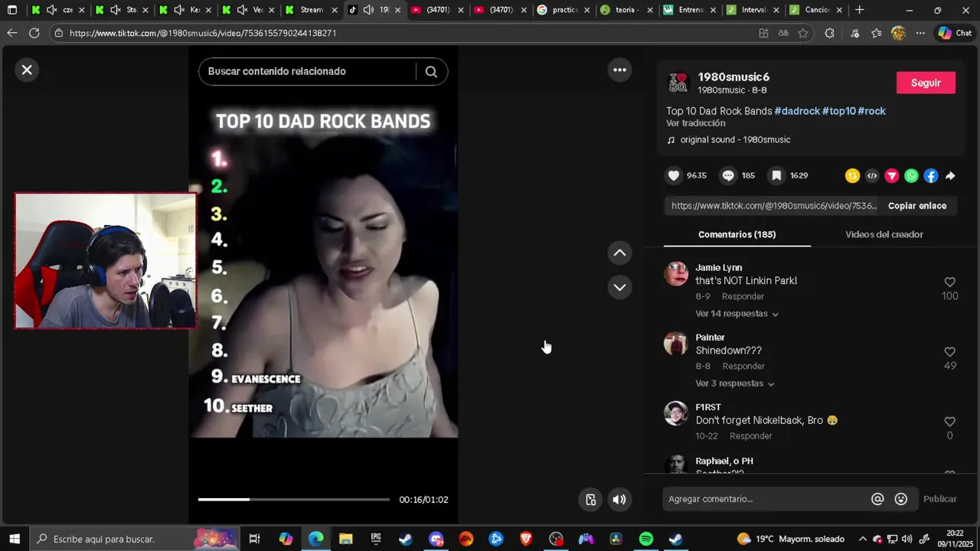Open the three-dot more options menu
The width and height of the screenshot is (980, 551).
[x=619, y=70]
